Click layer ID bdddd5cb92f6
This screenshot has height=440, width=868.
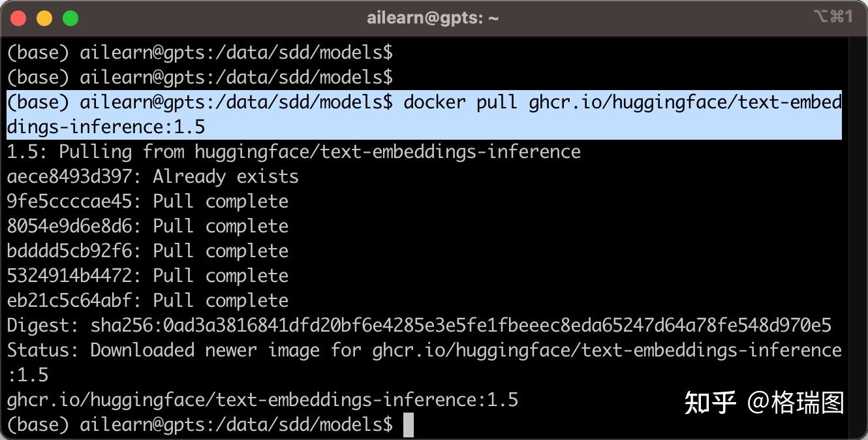pos(70,251)
